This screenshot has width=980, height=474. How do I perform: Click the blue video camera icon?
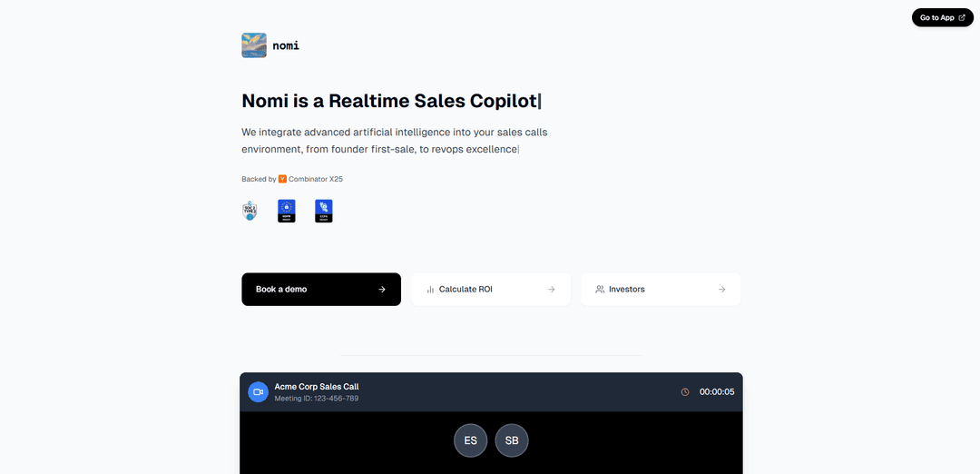258,391
